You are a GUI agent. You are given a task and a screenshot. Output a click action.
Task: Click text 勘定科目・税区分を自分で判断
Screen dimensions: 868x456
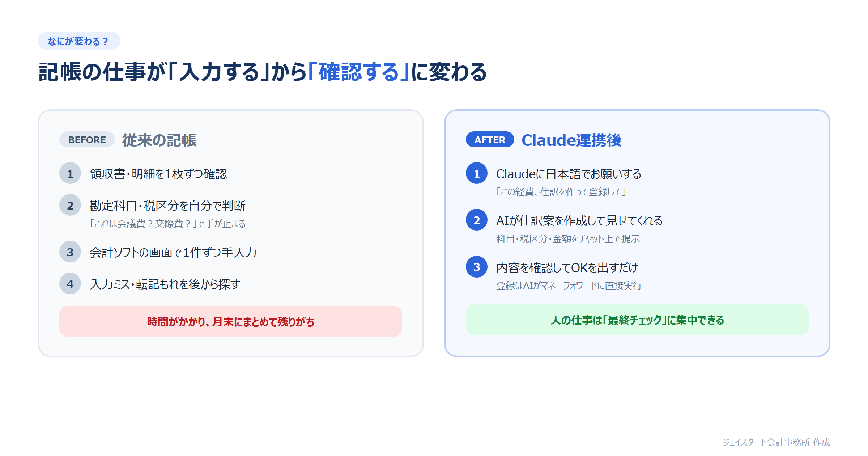point(168,206)
